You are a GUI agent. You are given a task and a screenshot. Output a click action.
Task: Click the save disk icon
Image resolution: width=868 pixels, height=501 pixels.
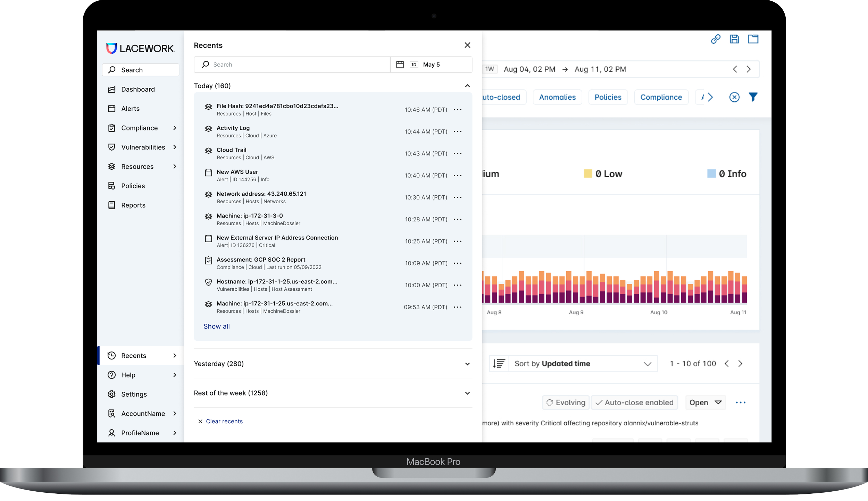[x=734, y=39]
